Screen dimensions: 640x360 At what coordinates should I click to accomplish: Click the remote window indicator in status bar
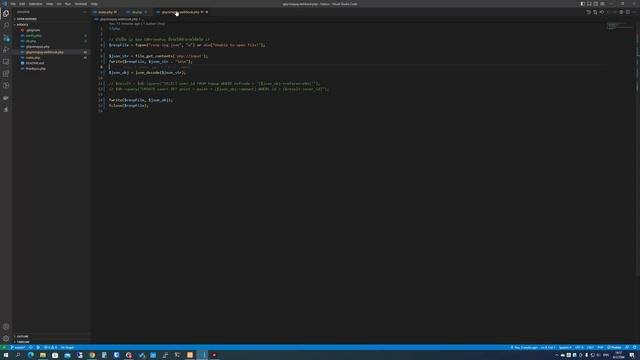click(x=4, y=347)
